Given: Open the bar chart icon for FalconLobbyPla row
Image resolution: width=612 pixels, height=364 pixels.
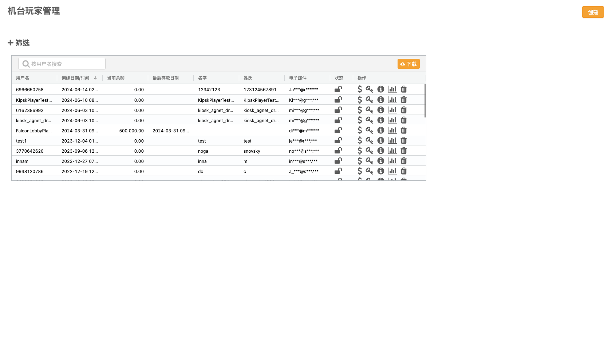Looking at the screenshot, I should click(x=392, y=131).
